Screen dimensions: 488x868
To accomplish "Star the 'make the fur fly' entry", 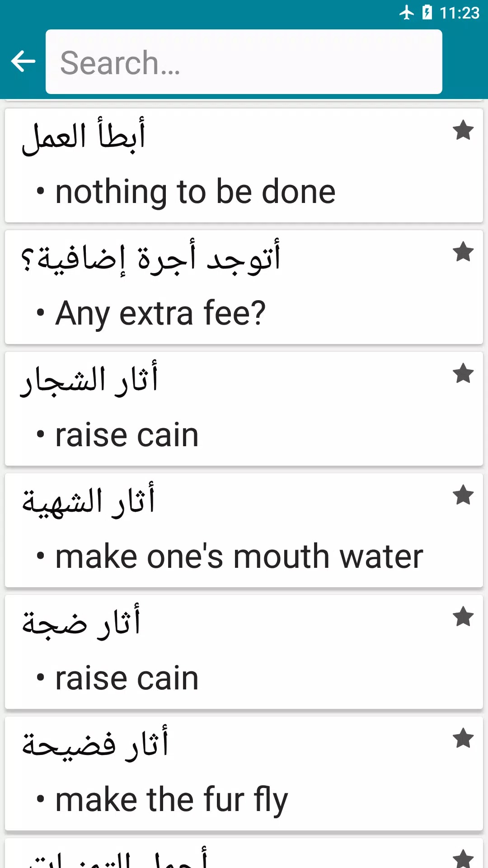I will point(463,738).
